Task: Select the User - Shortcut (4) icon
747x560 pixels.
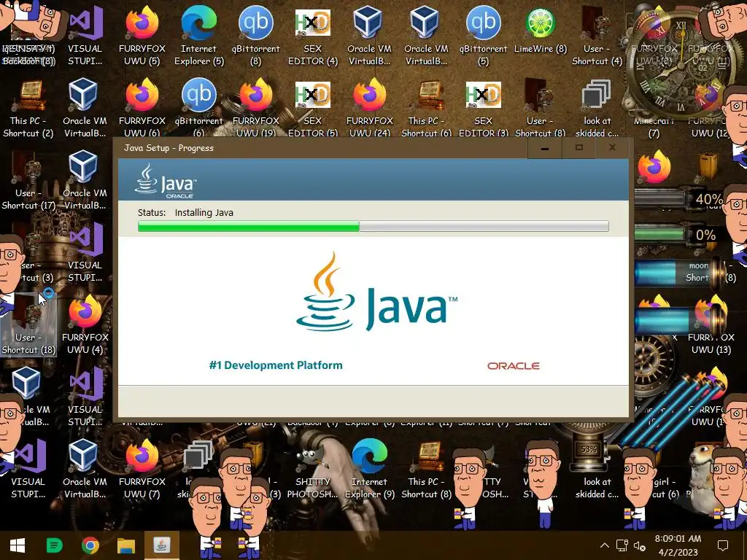Action: click(x=597, y=35)
